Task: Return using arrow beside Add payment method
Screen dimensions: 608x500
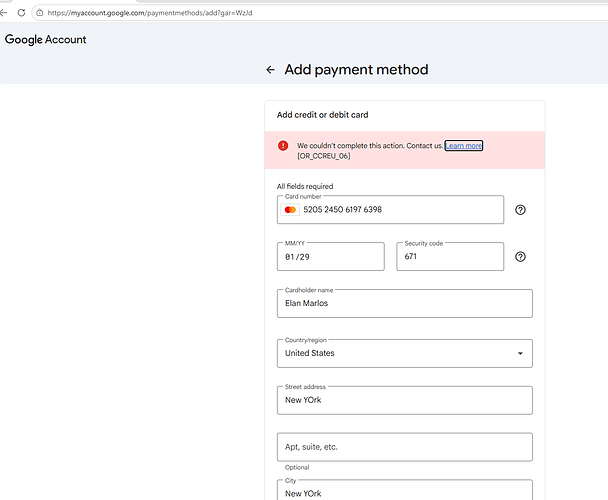Action: [x=270, y=70]
